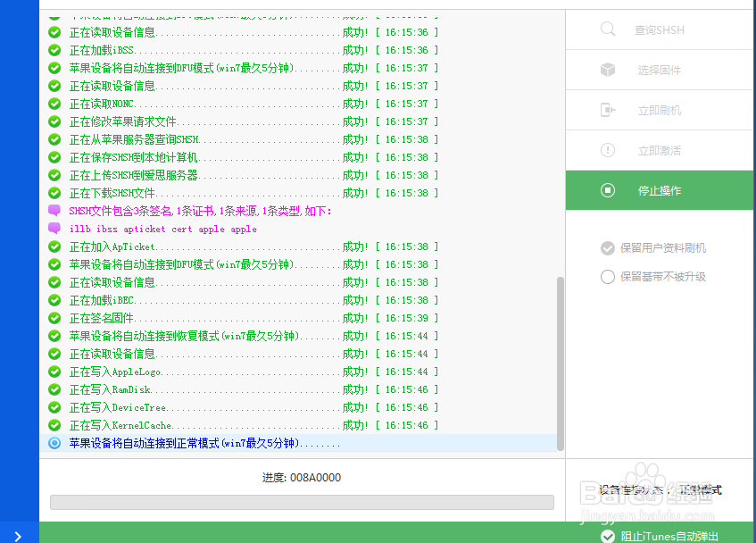756x543 pixels.
Task: Click the green check beside 正在下载SHSH文件
Action: (x=55, y=193)
